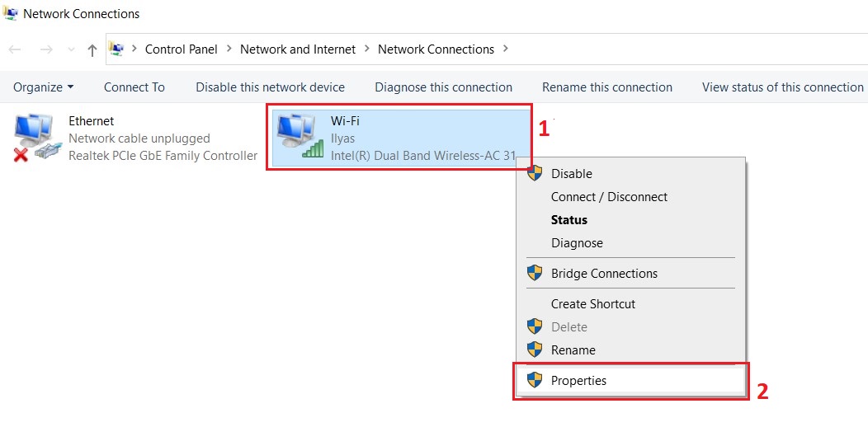Click Diagnose this connection toolbar button
Image resolution: width=868 pixels, height=427 pixels.
[443, 87]
